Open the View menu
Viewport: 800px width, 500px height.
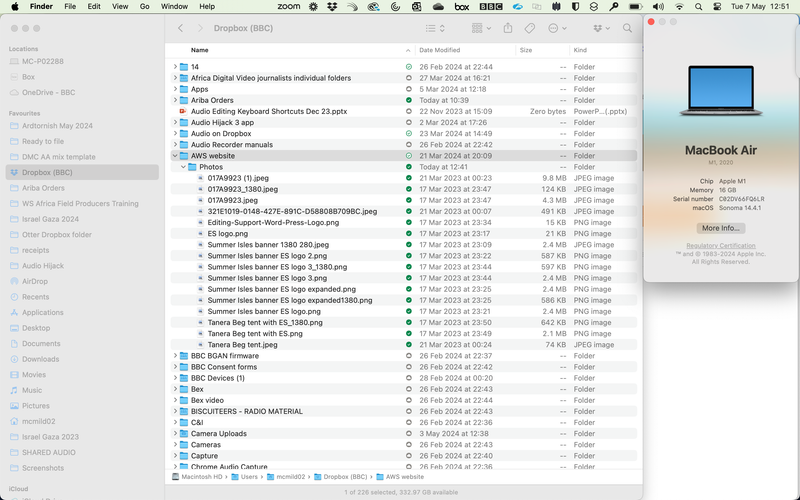point(118,6)
